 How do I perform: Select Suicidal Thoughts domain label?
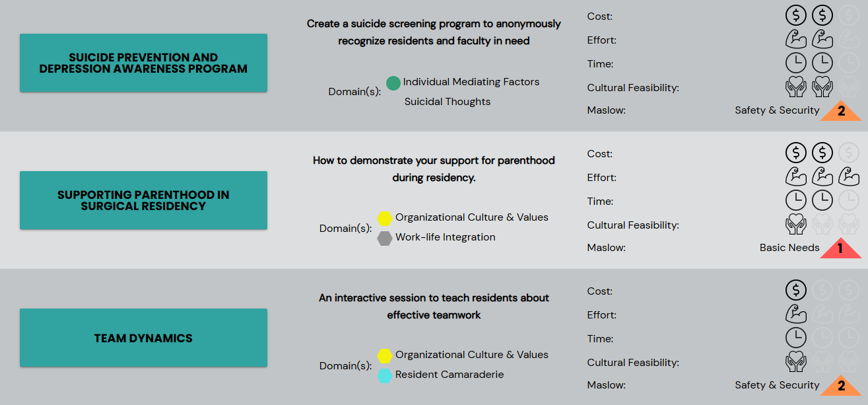pos(448,102)
